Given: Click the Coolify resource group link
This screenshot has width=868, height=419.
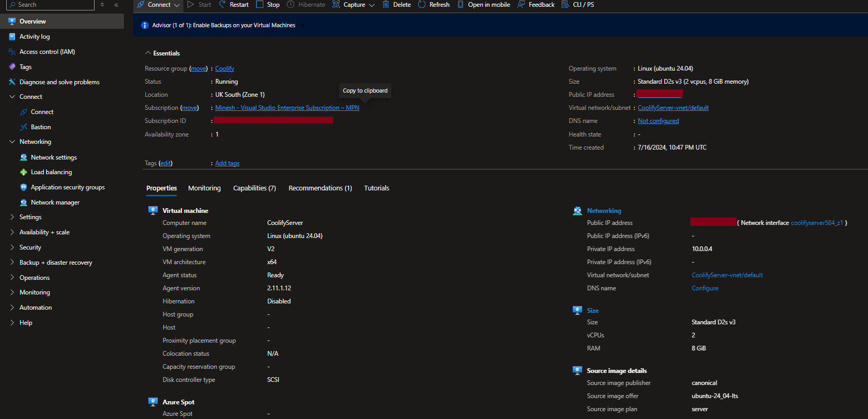Looking at the screenshot, I should tap(225, 69).
